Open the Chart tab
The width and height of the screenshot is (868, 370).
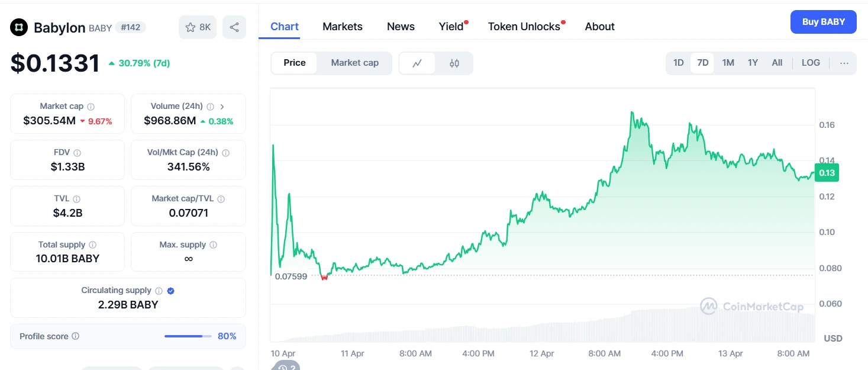285,27
